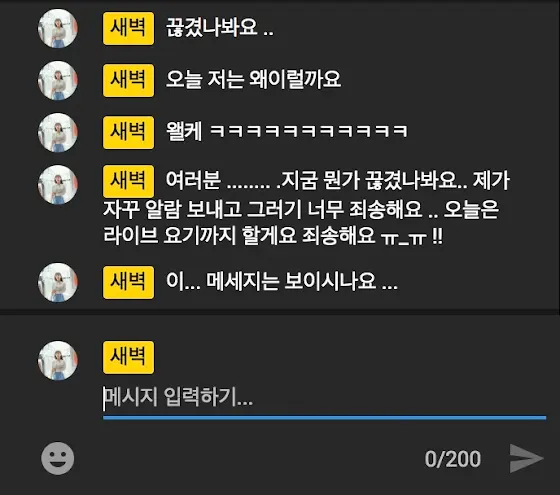Click avatar beside the long '여러분' message
Screen dimensions: 560x495
pyautogui.click(x=58, y=185)
